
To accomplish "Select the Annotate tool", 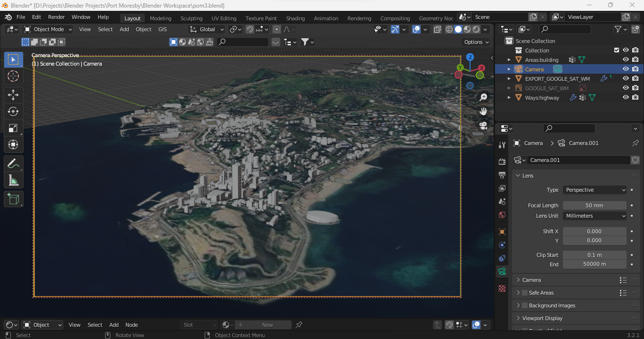I will point(13,163).
